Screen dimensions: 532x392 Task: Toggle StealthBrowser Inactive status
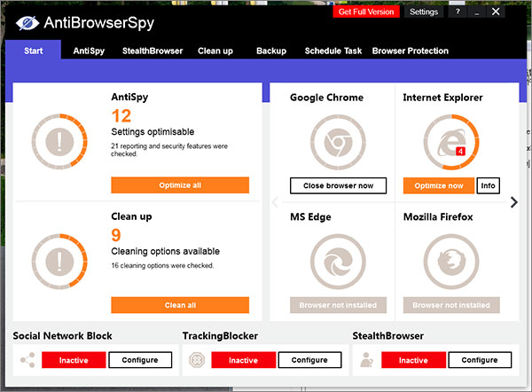point(413,360)
